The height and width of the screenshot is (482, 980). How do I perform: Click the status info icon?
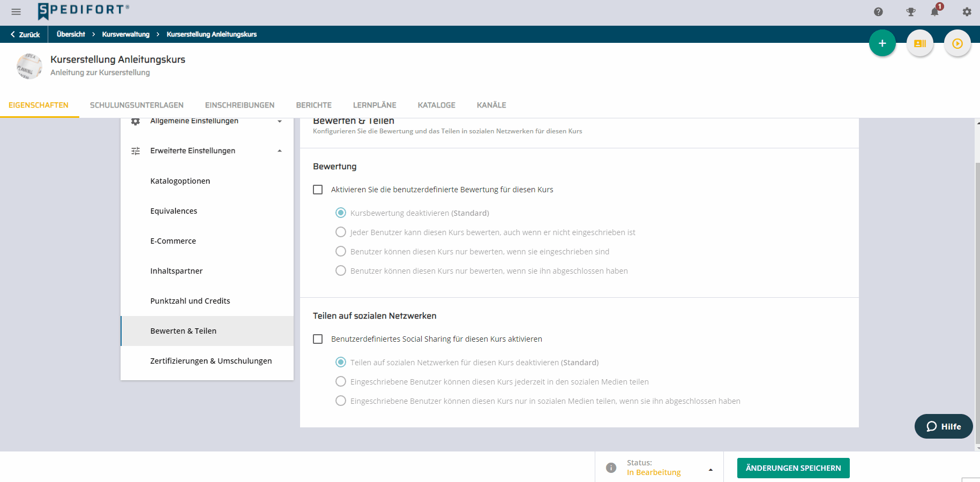coord(611,468)
